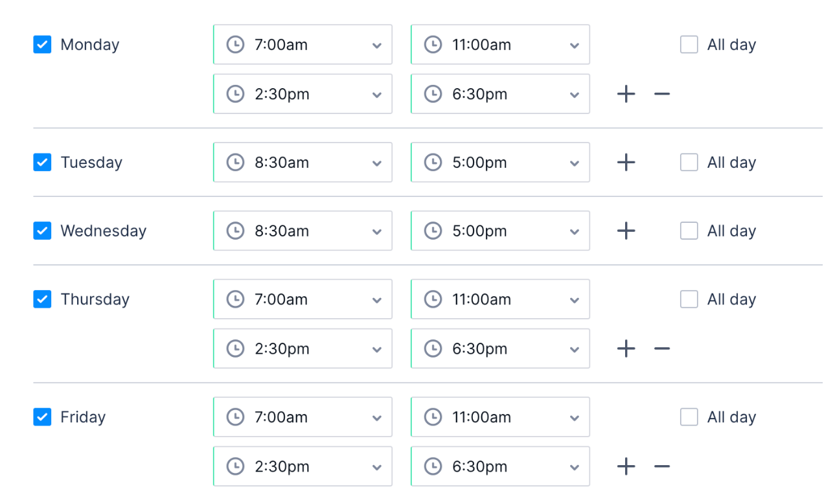Click the clock icon next to Thursday's 6:30pm
This screenshot has width=824, height=504.
433,349
